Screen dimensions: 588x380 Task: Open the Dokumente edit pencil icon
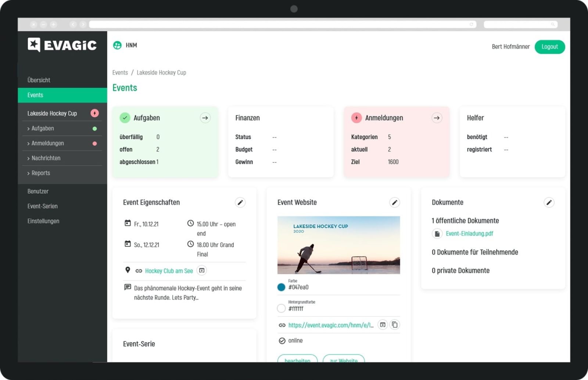[549, 202]
